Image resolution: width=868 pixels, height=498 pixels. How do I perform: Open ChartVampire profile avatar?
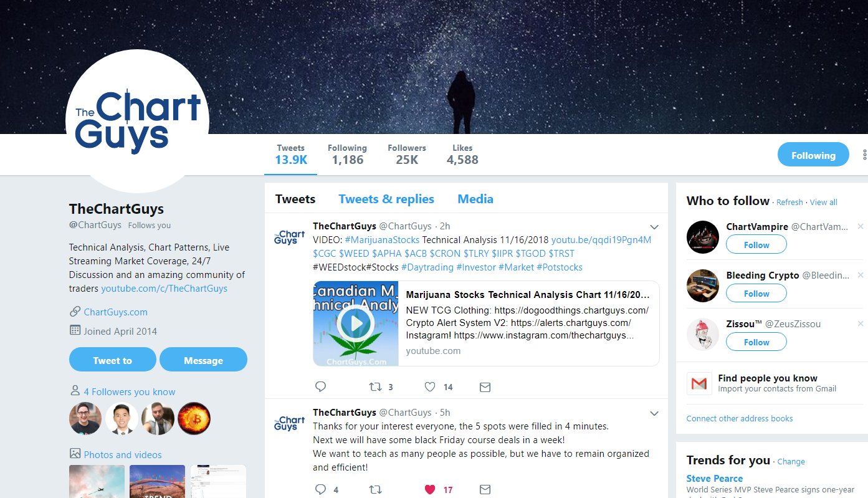[703, 237]
